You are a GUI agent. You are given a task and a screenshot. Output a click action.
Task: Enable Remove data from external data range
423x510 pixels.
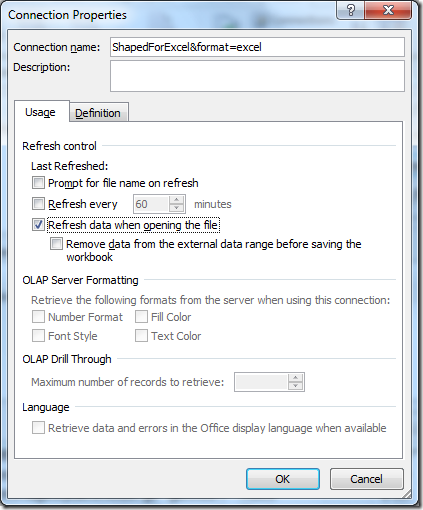56,244
